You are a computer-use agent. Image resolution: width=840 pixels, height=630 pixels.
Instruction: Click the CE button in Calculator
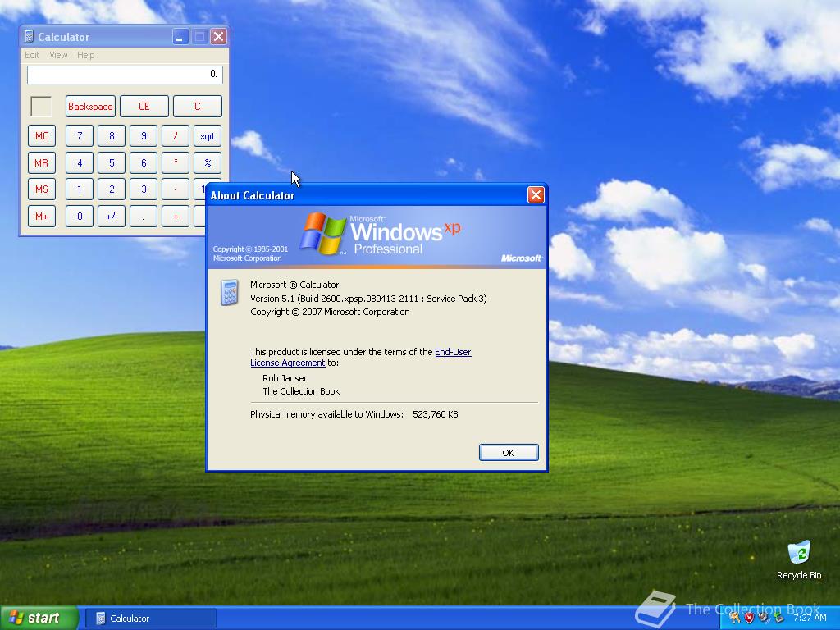click(144, 106)
